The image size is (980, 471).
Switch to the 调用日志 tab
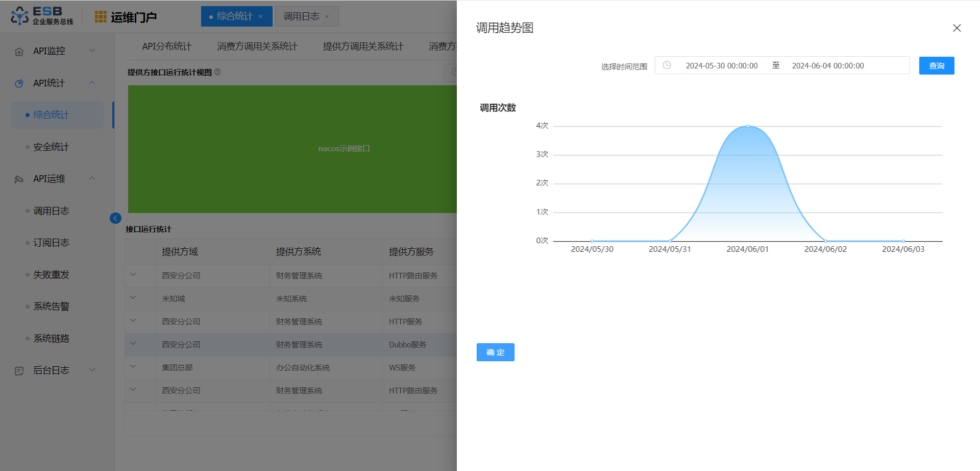click(301, 16)
